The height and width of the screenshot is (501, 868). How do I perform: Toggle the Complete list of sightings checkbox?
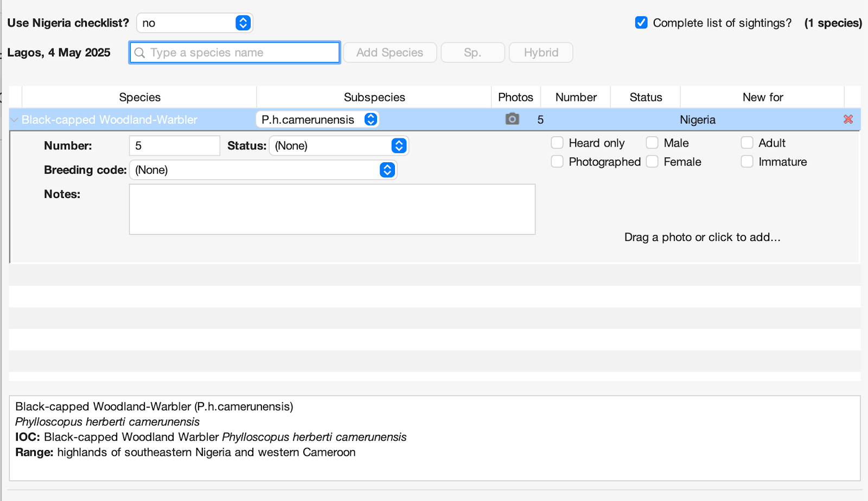641,23
